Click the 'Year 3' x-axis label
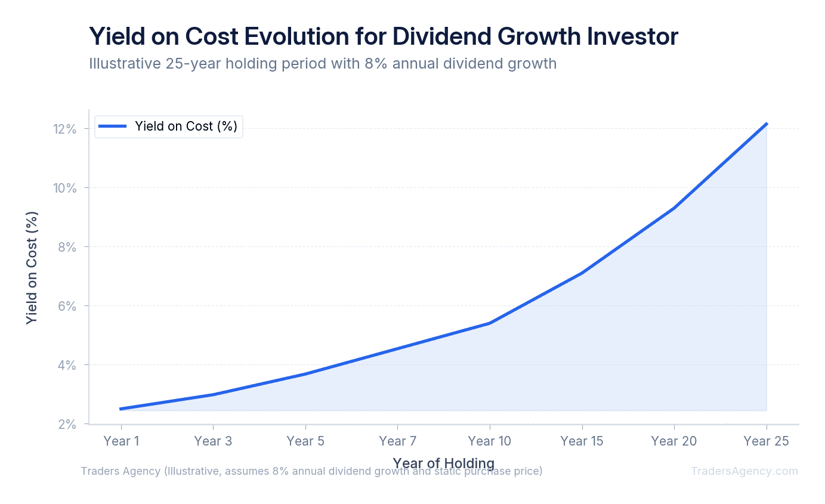825x504 pixels. click(213, 441)
